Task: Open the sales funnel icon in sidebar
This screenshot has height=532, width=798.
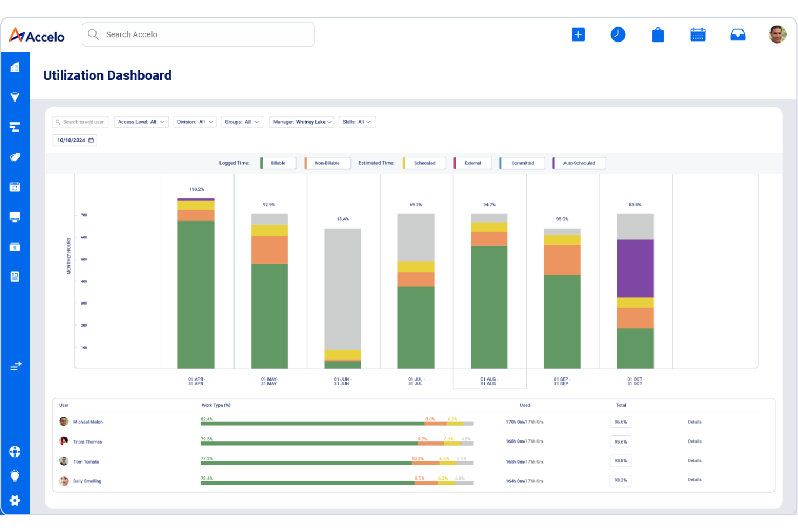Action: tap(15, 97)
